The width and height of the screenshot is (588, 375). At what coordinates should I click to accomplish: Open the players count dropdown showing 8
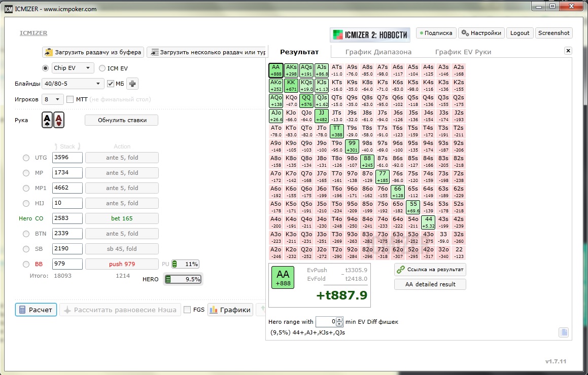click(x=52, y=99)
